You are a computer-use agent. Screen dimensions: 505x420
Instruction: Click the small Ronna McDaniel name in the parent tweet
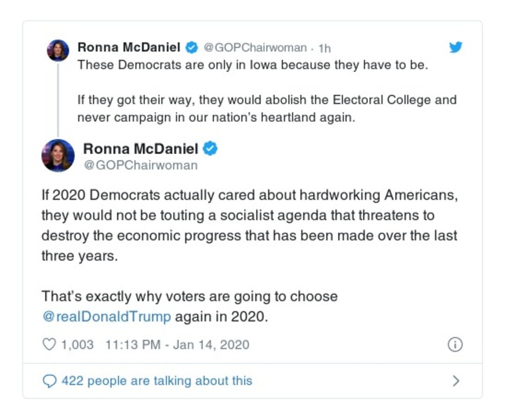coord(129,47)
